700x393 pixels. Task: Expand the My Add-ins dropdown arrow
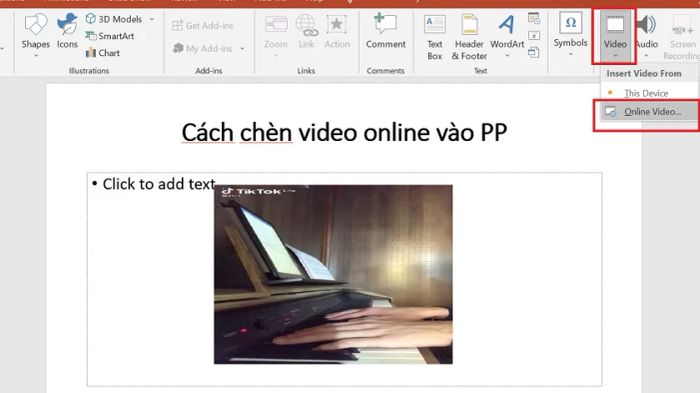(242, 48)
